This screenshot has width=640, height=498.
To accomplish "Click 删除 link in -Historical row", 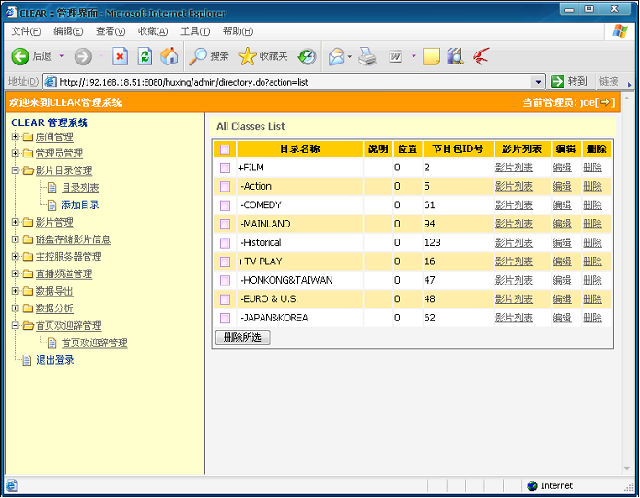I will 592,243.
